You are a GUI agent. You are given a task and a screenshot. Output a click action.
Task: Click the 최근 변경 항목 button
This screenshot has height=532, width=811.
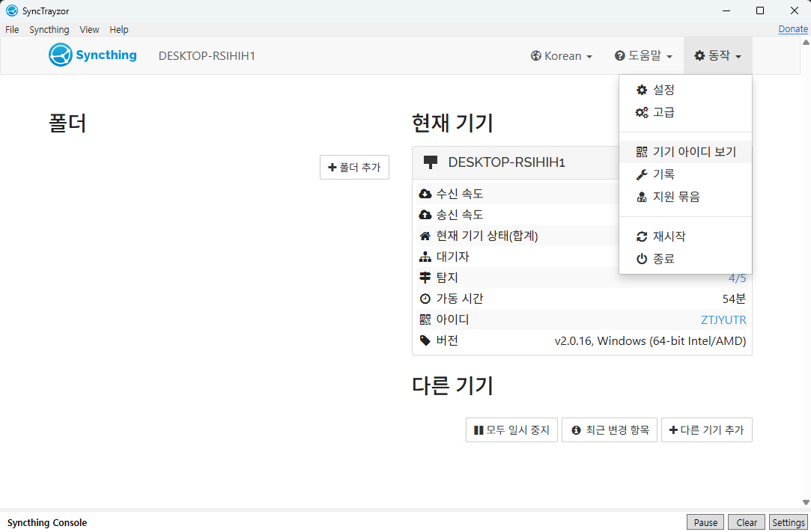pos(610,430)
